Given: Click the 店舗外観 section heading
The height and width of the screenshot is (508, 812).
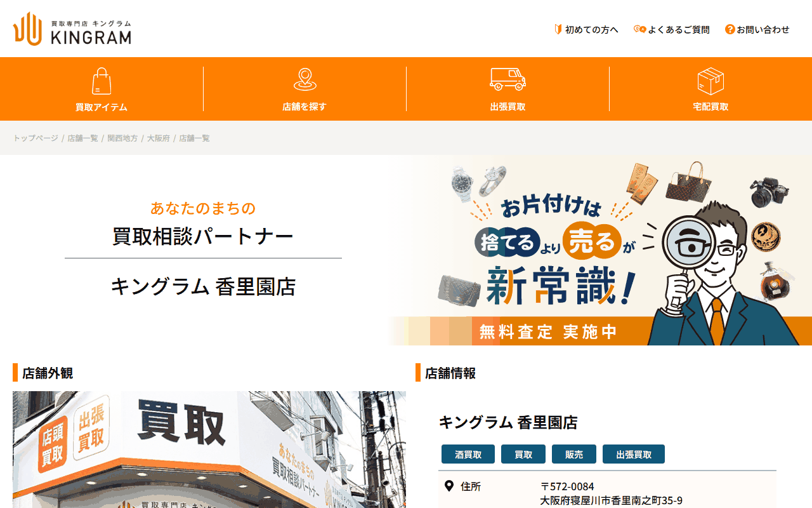Looking at the screenshot, I should 48,373.
